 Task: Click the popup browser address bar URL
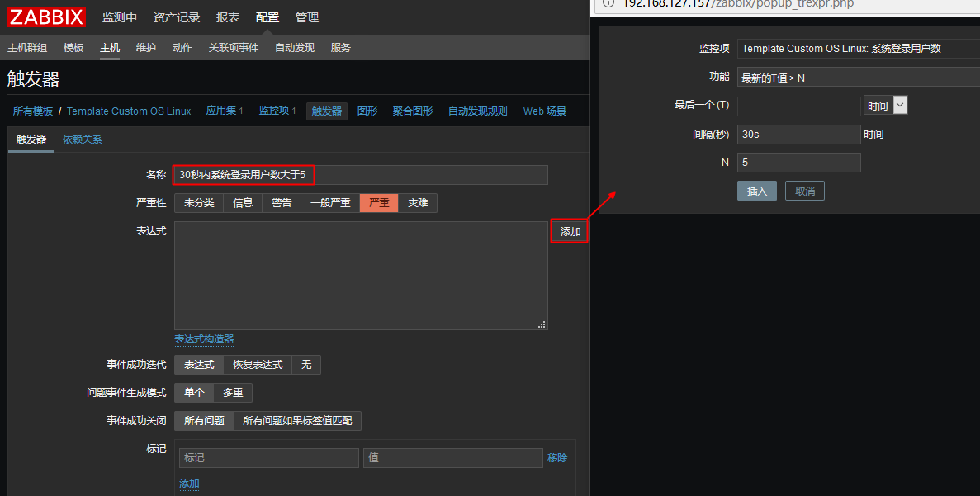[x=737, y=4]
